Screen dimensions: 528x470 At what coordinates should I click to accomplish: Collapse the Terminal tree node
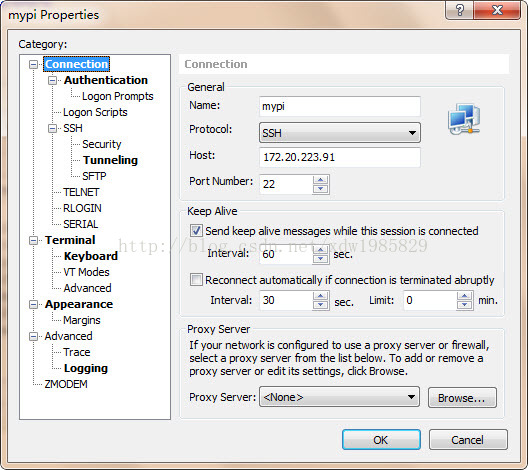point(33,240)
